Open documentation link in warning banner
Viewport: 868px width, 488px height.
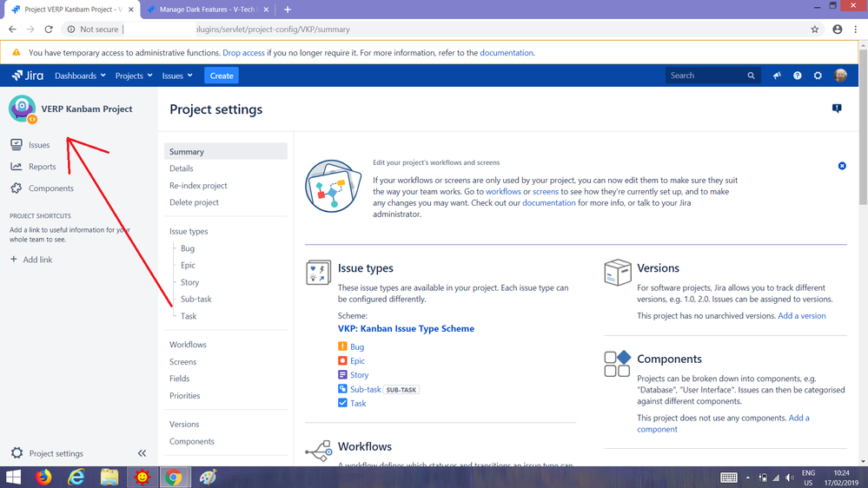tap(506, 53)
